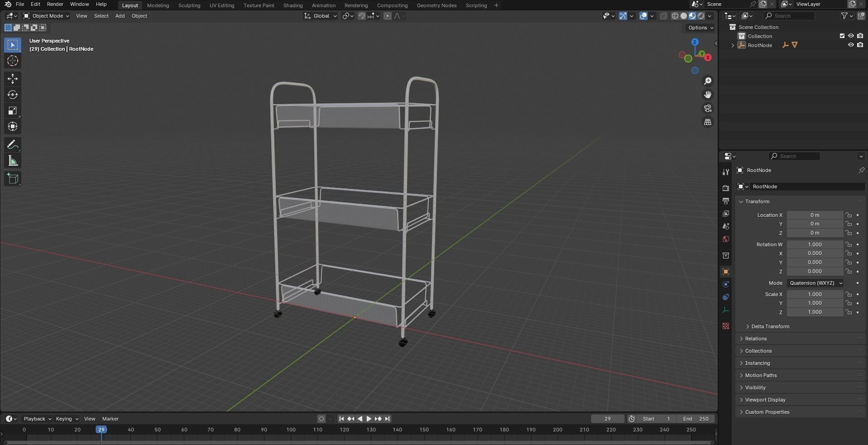Image resolution: width=868 pixels, height=445 pixels.
Task: Toggle lock on Location X
Action: tap(849, 215)
